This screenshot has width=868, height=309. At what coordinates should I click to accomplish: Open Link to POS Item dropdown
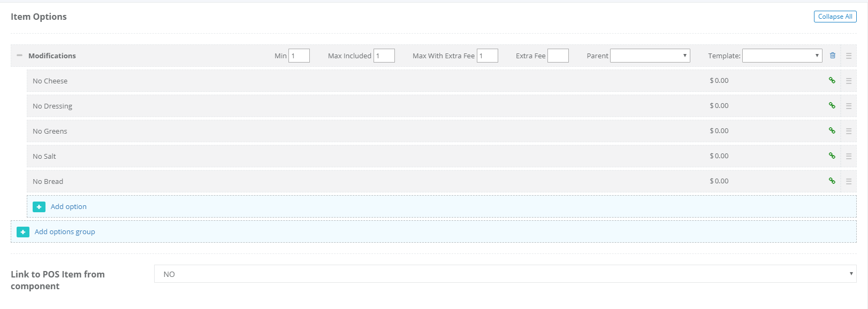(505, 274)
